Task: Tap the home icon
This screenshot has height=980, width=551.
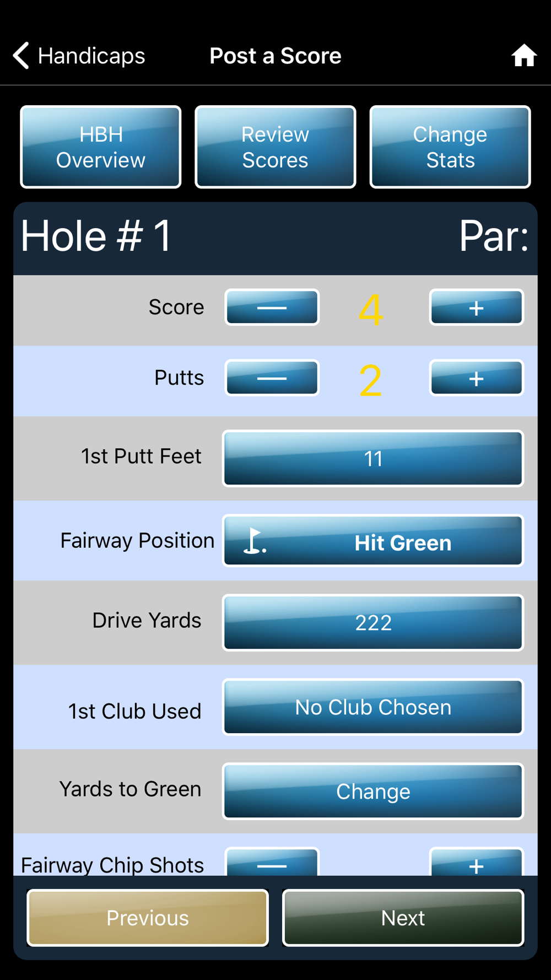Action: pos(523,56)
